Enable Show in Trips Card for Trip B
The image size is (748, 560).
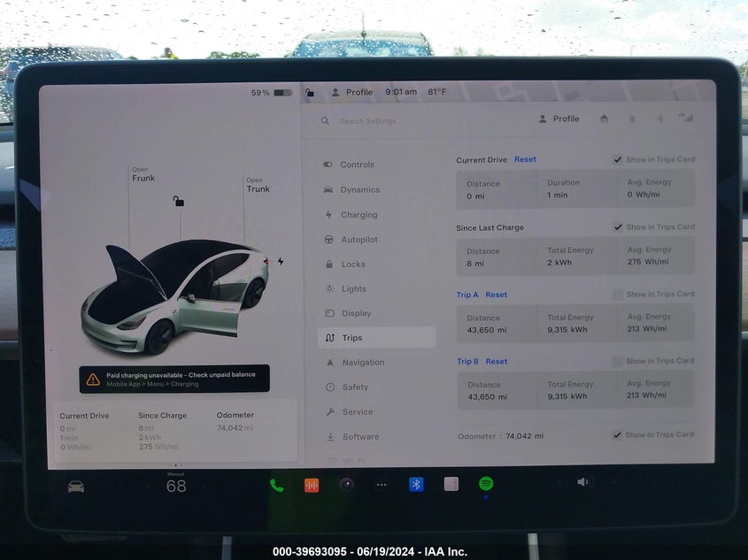tap(617, 361)
